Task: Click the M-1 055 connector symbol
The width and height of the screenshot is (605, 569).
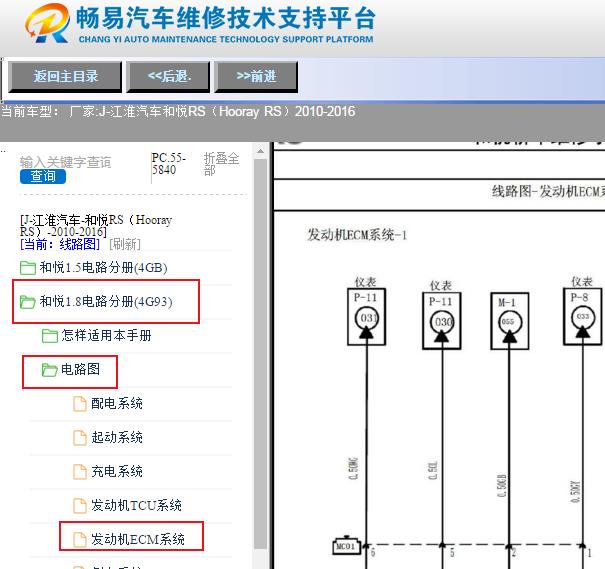Action: click(x=510, y=321)
